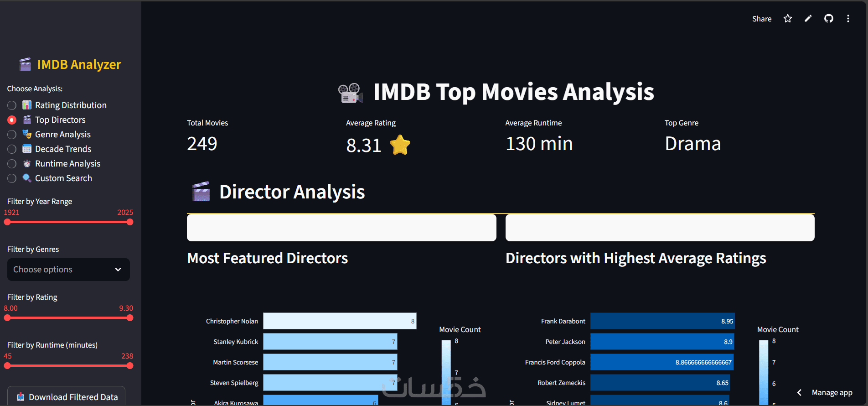Open Manage app panel
Image resolution: width=868 pixels, height=406 pixels.
[832, 392]
